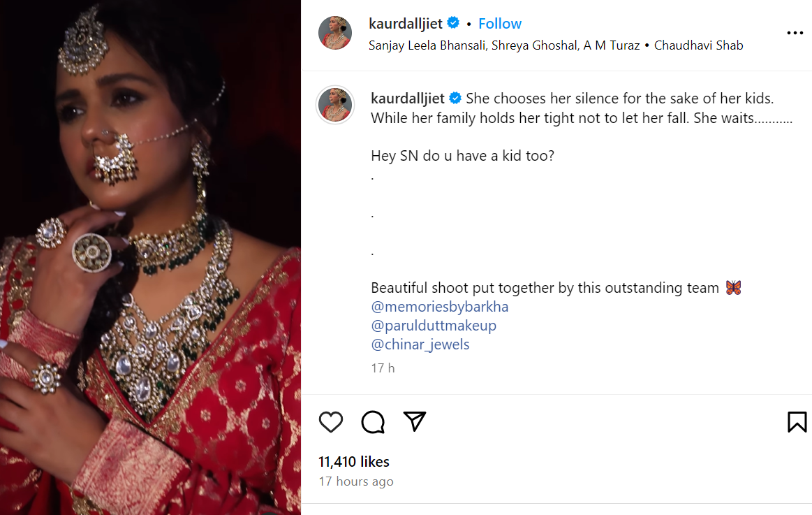Share the post using the paper plane icon
This screenshot has width=812, height=515.
click(x=415, y=421)
